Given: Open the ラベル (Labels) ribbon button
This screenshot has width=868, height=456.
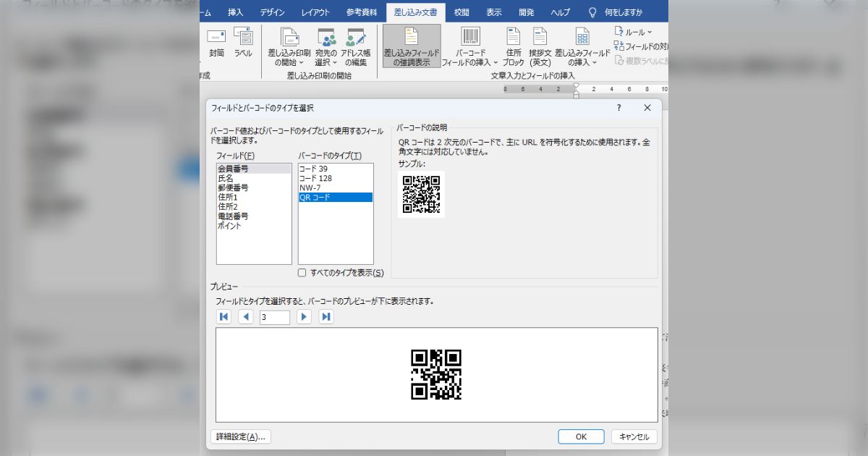Looking at the screenshot, I should point(243,43).
